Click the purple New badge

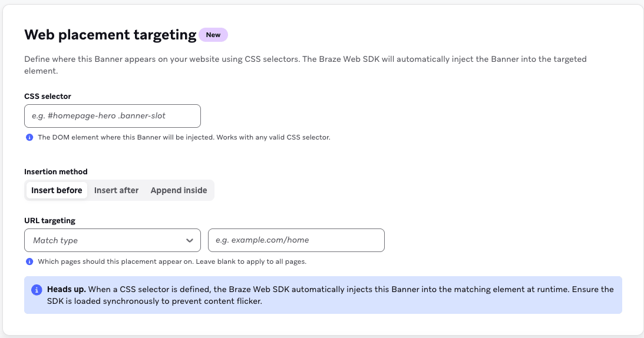tap(213, 35)
